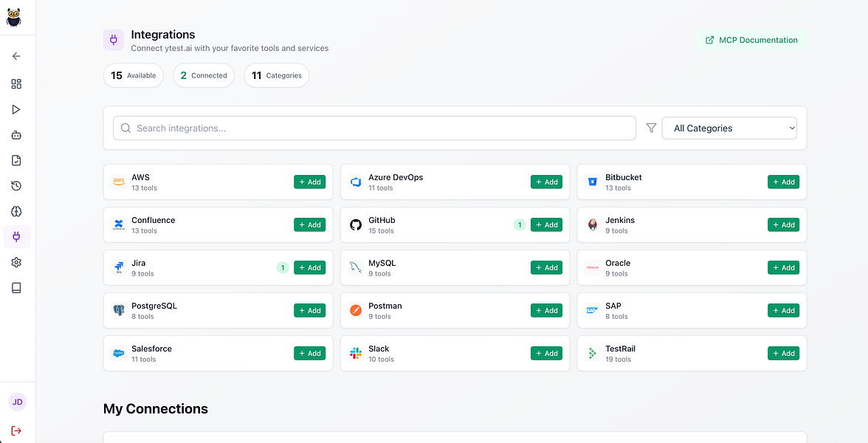Viewport: 868px width, 443px height.
Task: Open MCP Documentation link
Action: coord(751,40)
